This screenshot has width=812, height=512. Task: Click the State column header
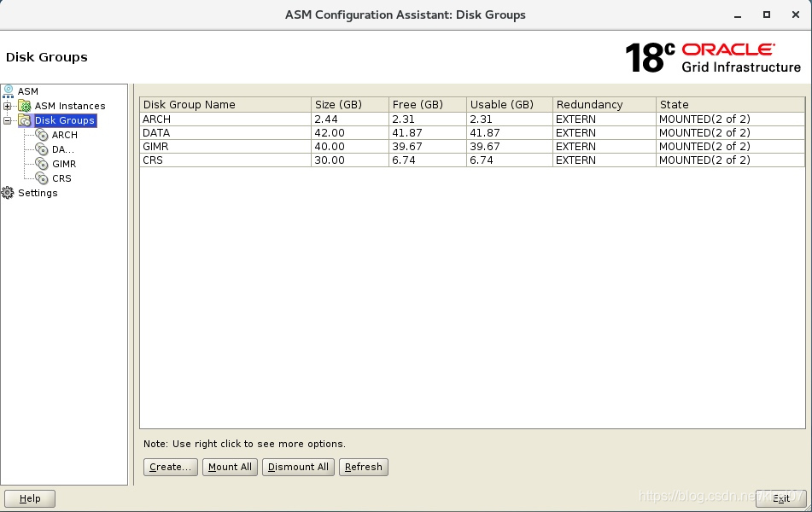pos(731,105)
